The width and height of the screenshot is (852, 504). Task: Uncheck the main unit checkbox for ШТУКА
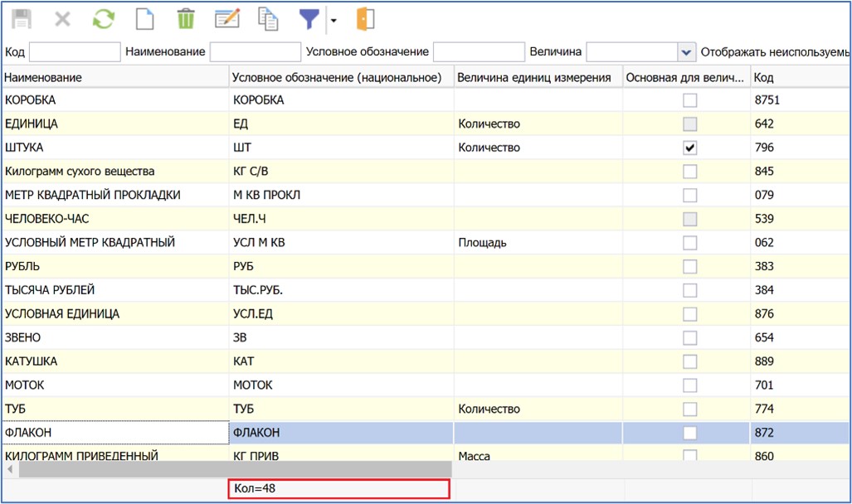[689, 148]
